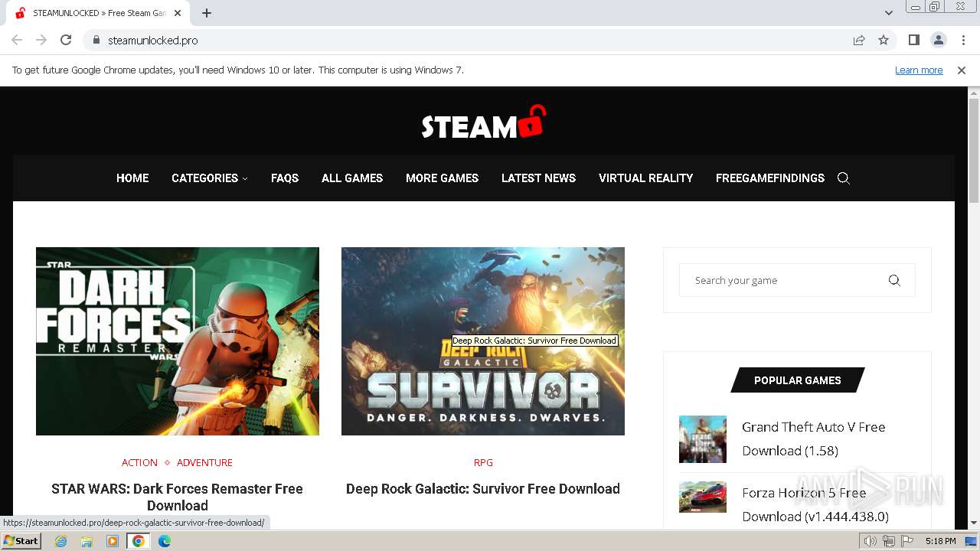Select the RPG category tag
This screenshot has width=980, height=551.
(483, 462)
